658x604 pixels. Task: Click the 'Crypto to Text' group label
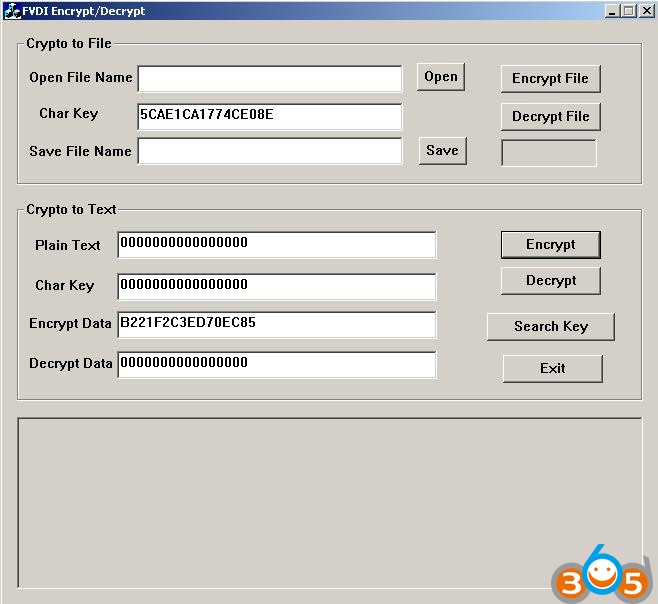[x=71, y=209]
